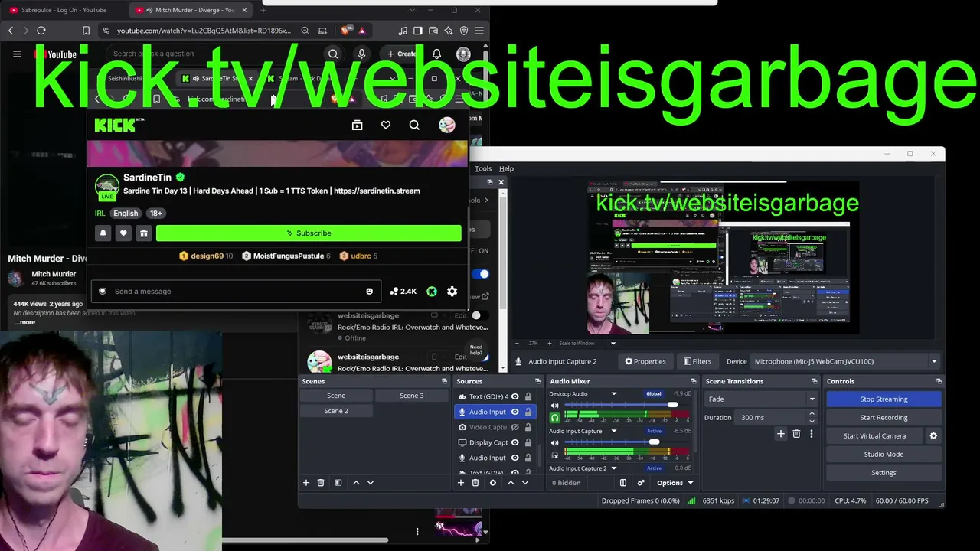The image size is (980, 551).
Task: Open browser main menu in YouTube window
Action: coord(479,31)
